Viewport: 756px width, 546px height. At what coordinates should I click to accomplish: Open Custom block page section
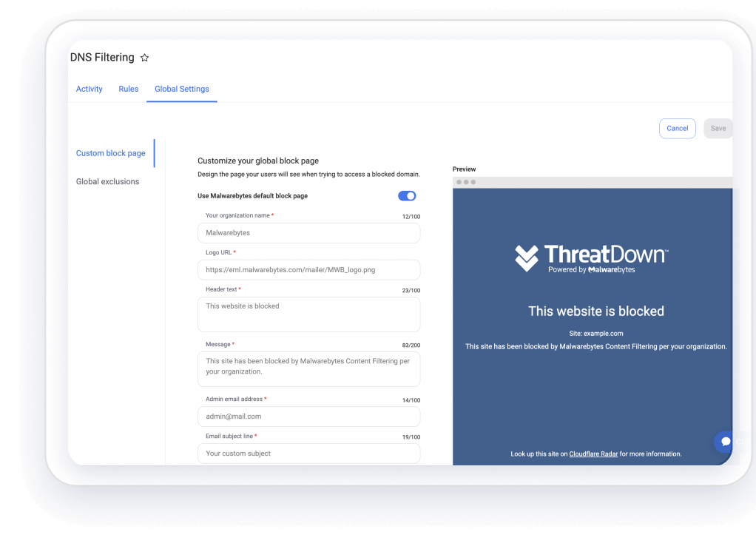click(110, 153)
